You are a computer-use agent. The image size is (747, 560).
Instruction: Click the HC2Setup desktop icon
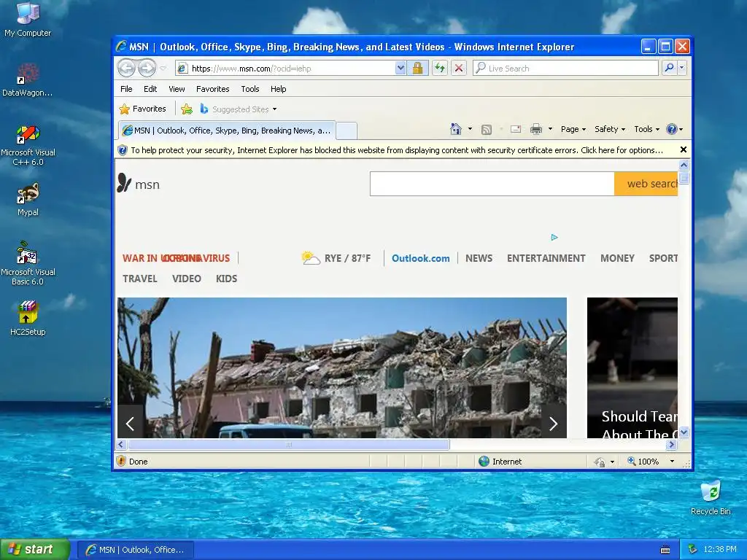[x=28, y=318]
